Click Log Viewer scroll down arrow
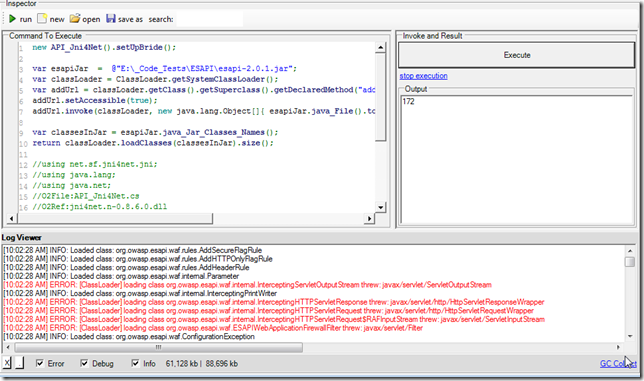This screenshot has height=381, width=644. click(630, 337)
